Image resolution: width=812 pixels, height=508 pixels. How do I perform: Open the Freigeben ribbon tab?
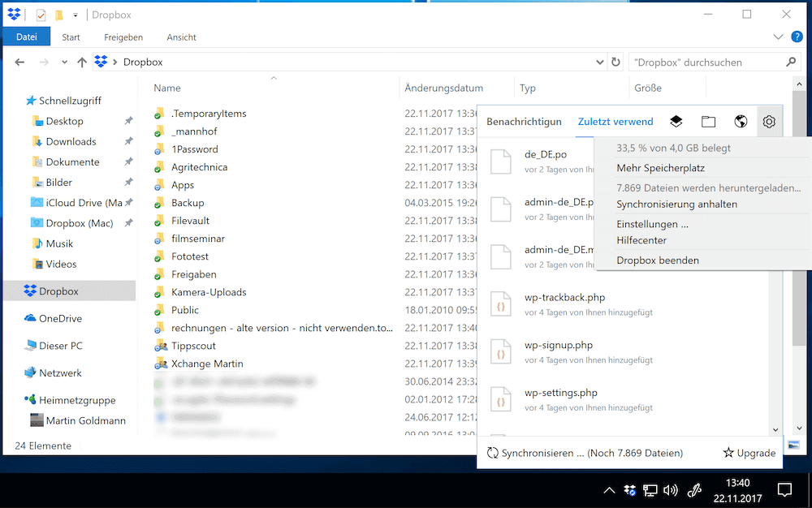click(x=123, y=37)
